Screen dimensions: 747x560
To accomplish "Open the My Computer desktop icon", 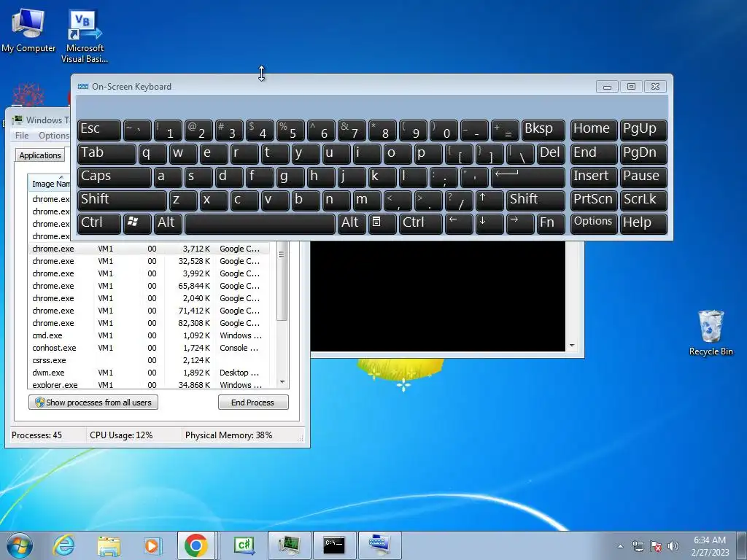I will [x=28, y=31].
